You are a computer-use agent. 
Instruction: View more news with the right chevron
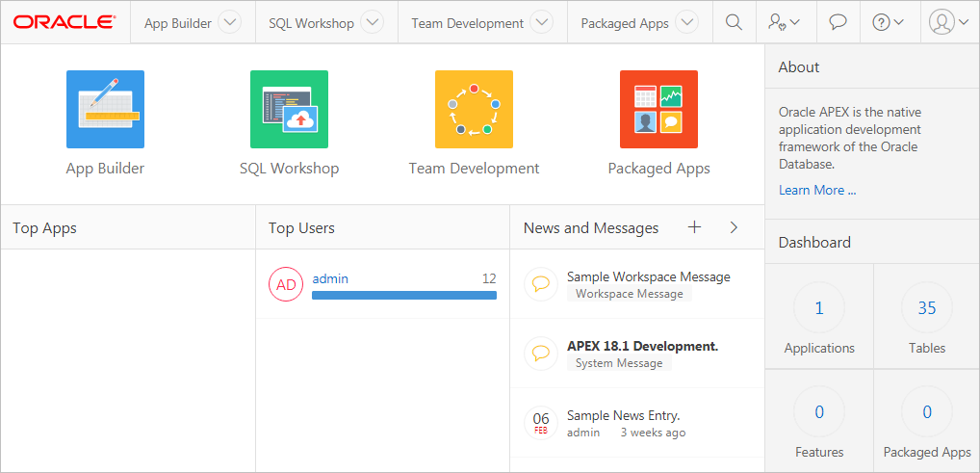pyautogui.click(x=734, y=227)
